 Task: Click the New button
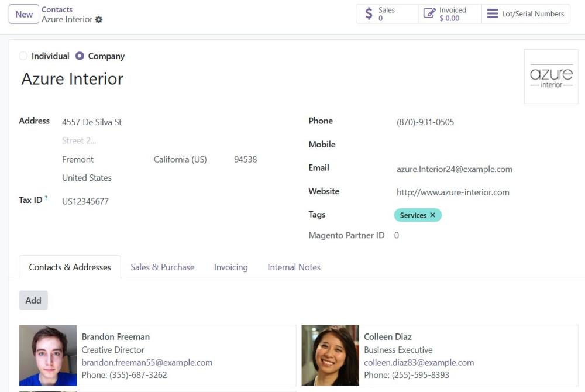pyautogui.click(x=24, y=14)
